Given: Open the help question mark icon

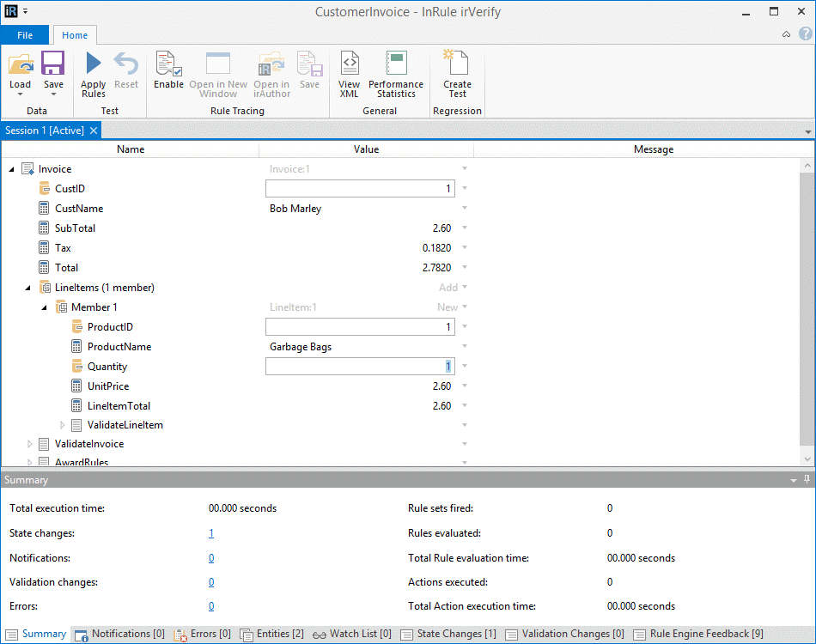Looking at the screenshot, I should coord(805,34).
